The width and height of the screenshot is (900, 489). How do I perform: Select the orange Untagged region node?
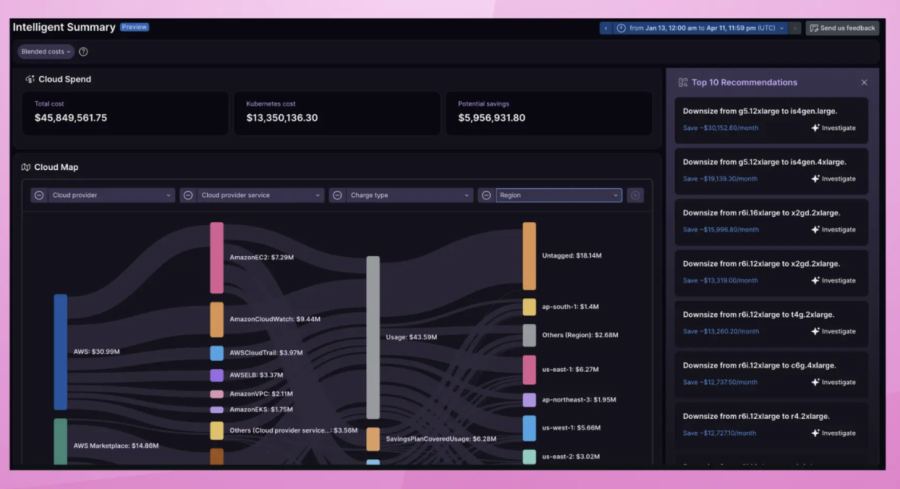pyautogui.click(x=529, y=256)
